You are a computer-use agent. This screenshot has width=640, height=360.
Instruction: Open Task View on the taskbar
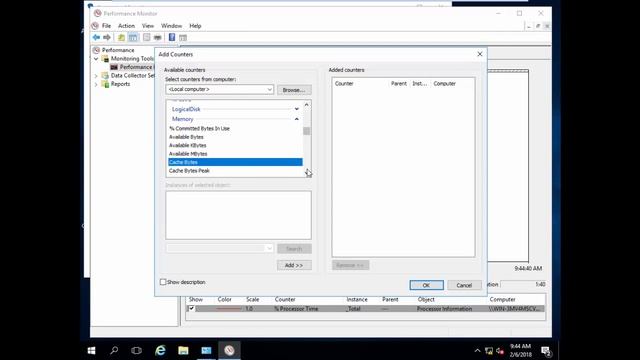coord(136,350)
